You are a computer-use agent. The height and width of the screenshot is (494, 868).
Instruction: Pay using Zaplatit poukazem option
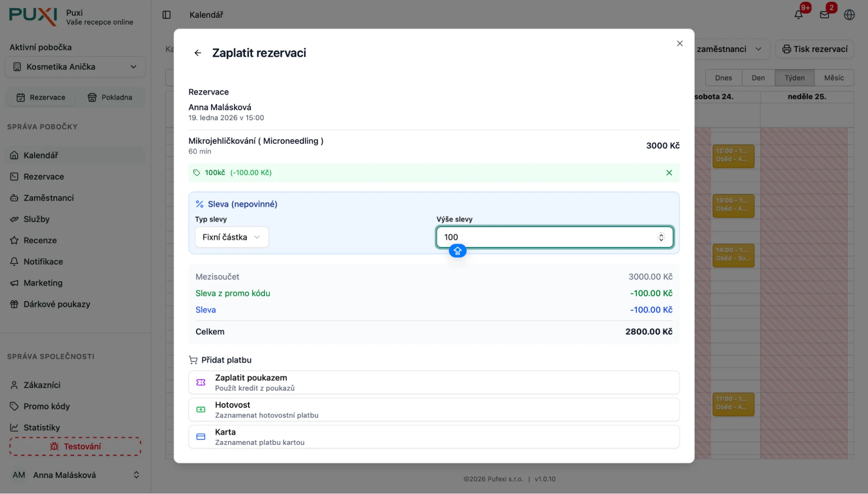point(433,382)
